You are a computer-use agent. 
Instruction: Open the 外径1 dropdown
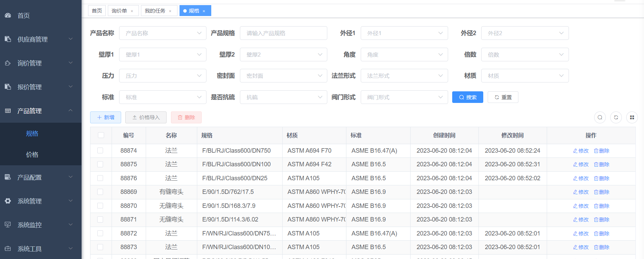(x=404, y=33)
